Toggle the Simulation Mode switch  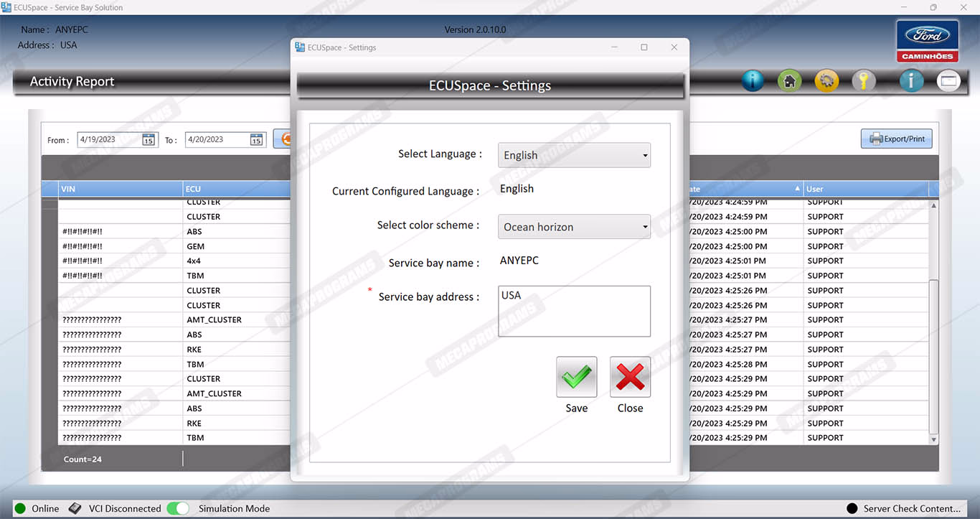pos(177,508)
